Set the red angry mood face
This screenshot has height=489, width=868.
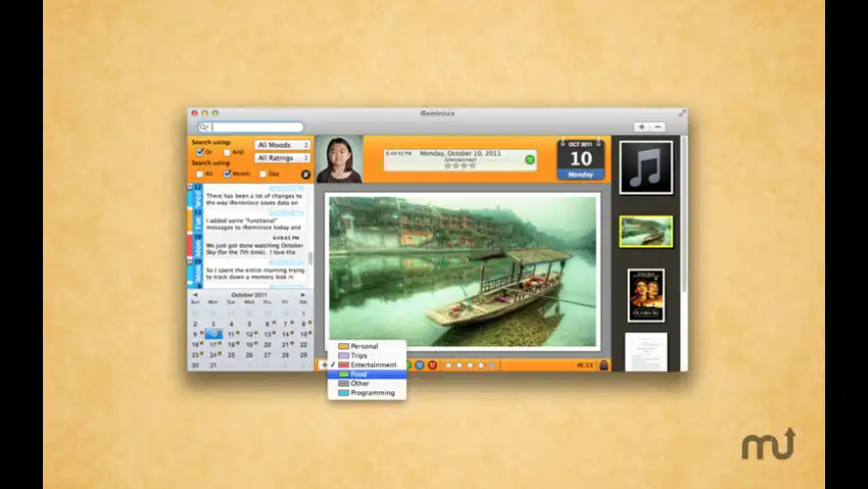pyautogui.click(x=432, y=365)
